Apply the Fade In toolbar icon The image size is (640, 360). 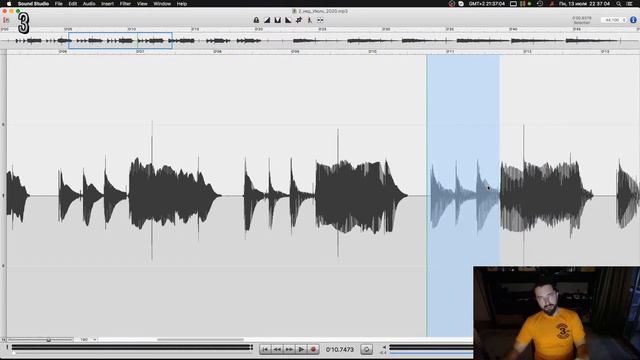267,20
